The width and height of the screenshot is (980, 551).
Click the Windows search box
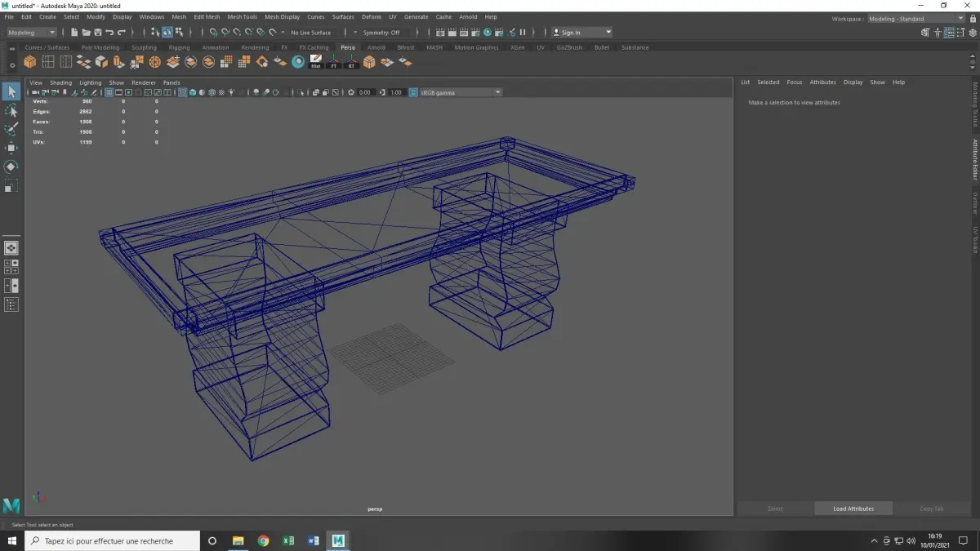tap(113, 540)
